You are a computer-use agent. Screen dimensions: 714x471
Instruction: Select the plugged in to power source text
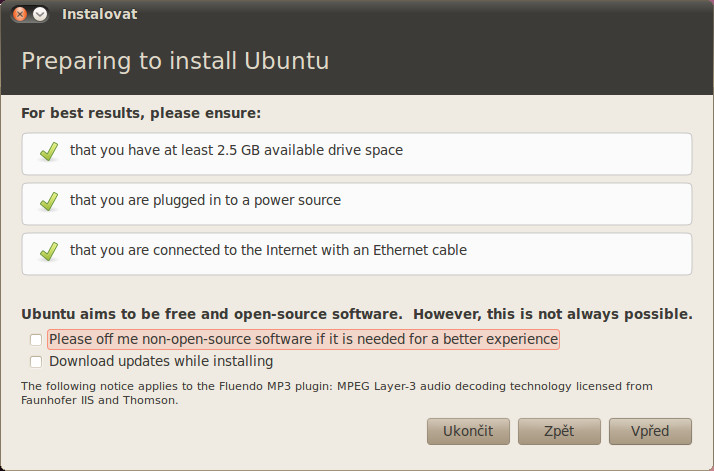tap(205, 200)
